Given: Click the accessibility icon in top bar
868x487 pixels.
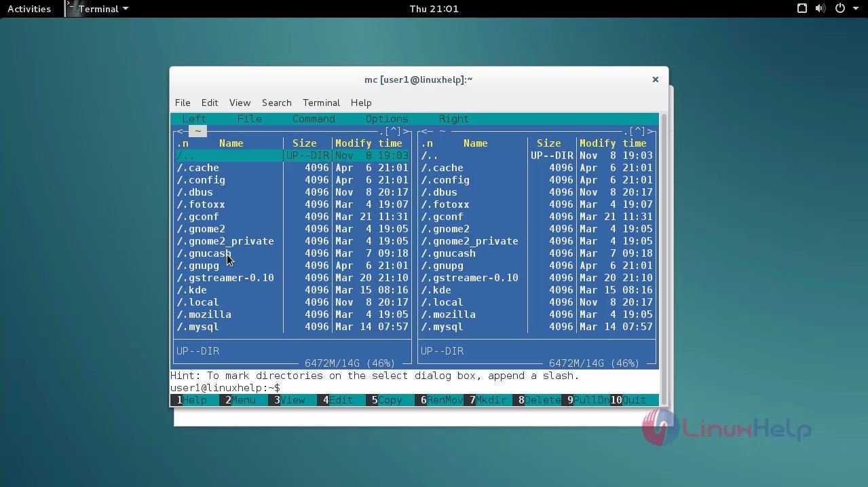Looking at the screenshot, I should coord(801,9).
